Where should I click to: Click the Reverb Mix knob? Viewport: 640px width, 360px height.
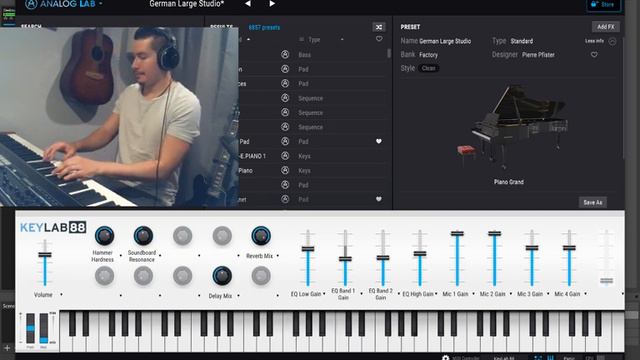pyautogui.click(x=261, y=236)
